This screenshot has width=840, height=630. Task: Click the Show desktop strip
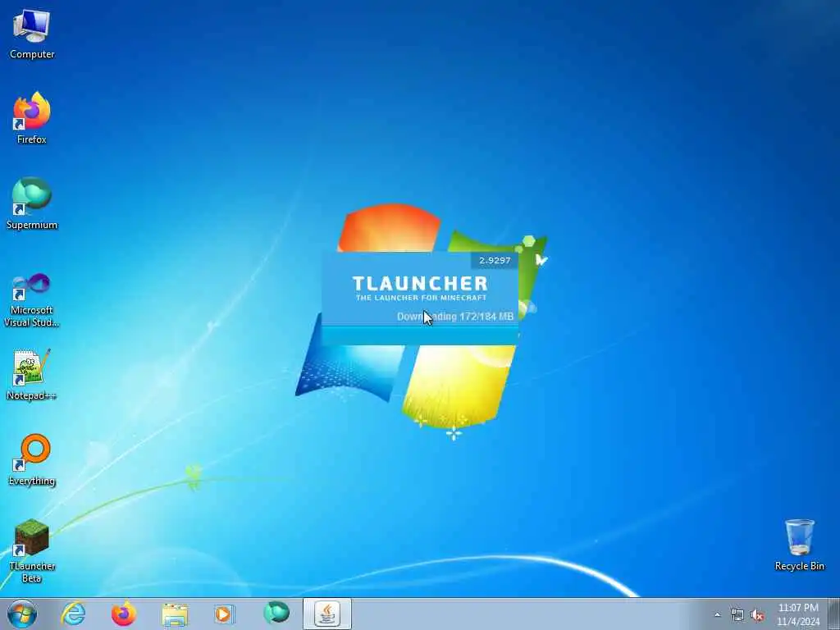[x=834, y=614]
